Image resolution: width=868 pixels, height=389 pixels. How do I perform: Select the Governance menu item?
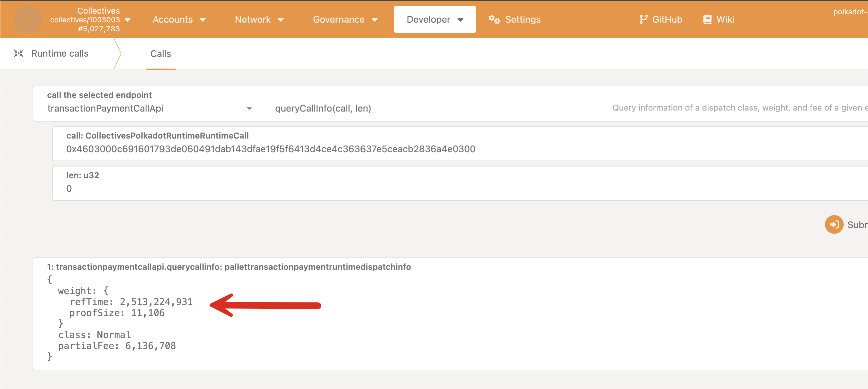coord(339,19)
